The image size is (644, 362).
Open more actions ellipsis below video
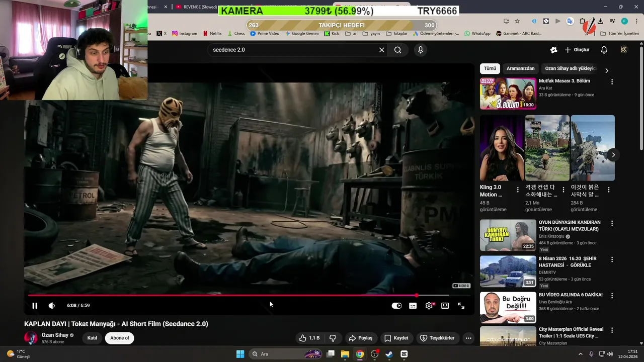click(x=468, y=338)
